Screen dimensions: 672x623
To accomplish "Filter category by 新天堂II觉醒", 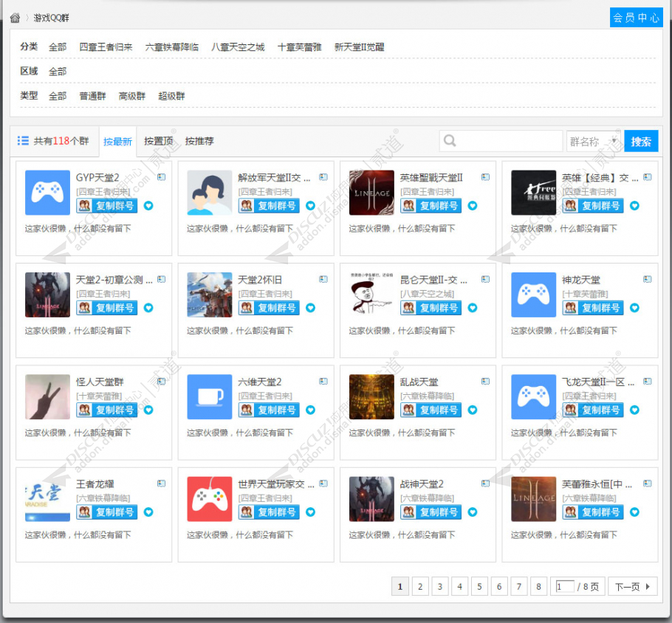I will (x=359, y=47).
